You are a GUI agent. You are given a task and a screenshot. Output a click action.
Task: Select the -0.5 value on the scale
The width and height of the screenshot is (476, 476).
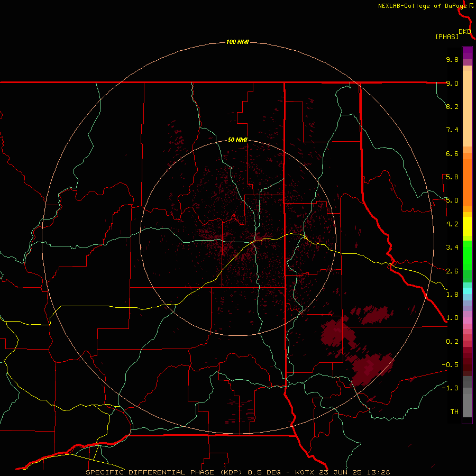click(x=450, y=365)
